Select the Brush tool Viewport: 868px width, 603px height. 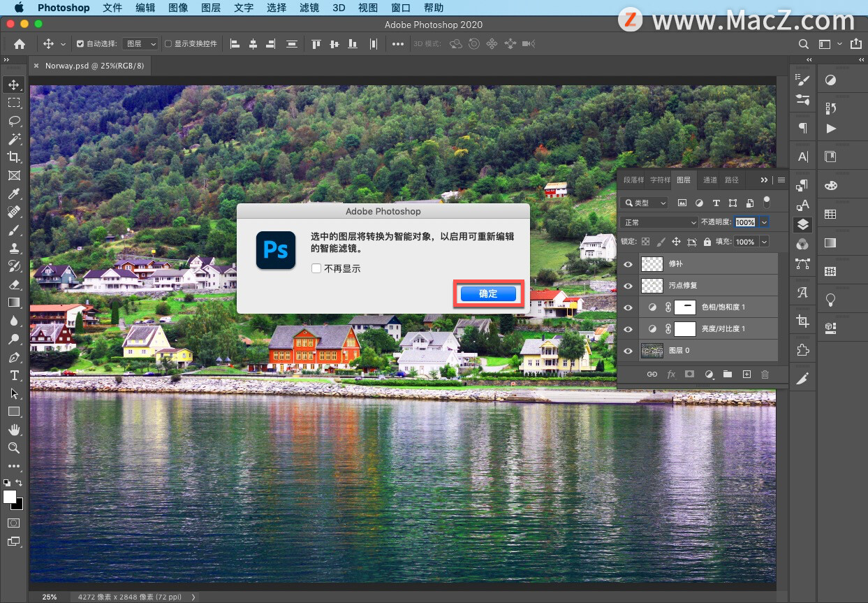[14, 230]
